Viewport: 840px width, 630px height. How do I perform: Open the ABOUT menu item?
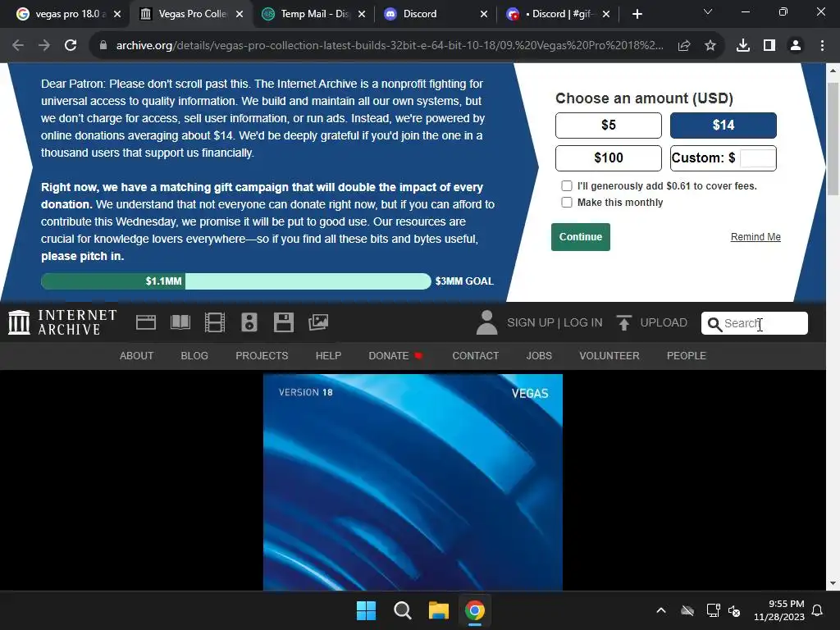point(137,356)
